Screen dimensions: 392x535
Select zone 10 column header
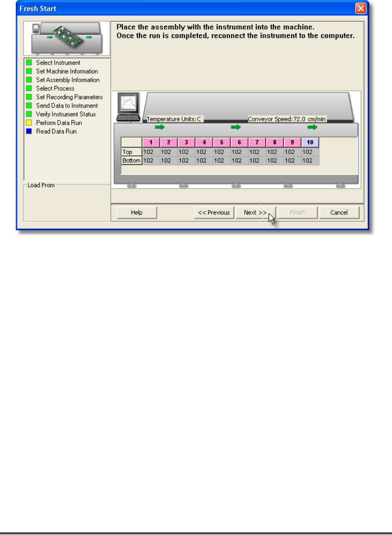pos(310,142)
